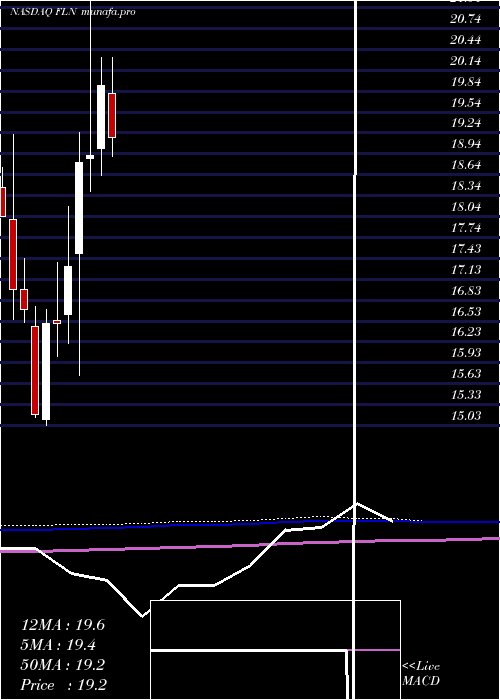Image resolution: width=500 pixels, height=700 pixels.
Task: Click the small doji candle near 18.64
Action: point(90,157)
